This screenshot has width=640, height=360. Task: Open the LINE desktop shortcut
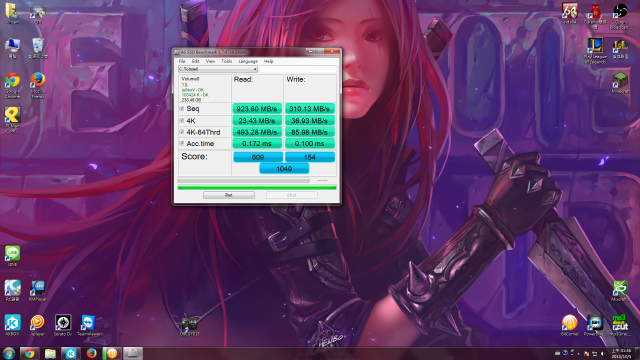click(12, 256)
